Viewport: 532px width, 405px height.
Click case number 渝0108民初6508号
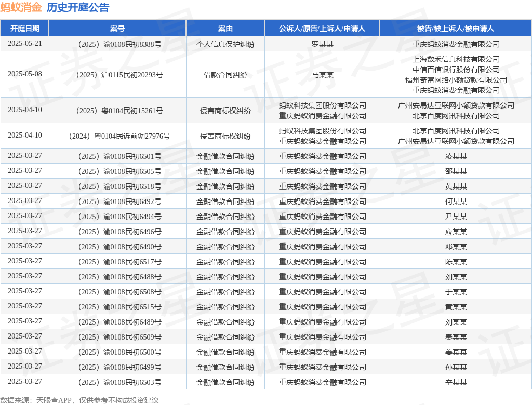point(120,292)
